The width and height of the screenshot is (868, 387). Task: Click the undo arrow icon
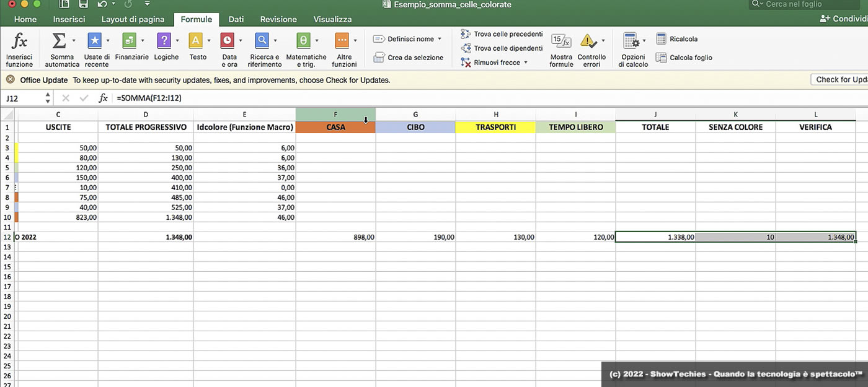pos(102,4)
